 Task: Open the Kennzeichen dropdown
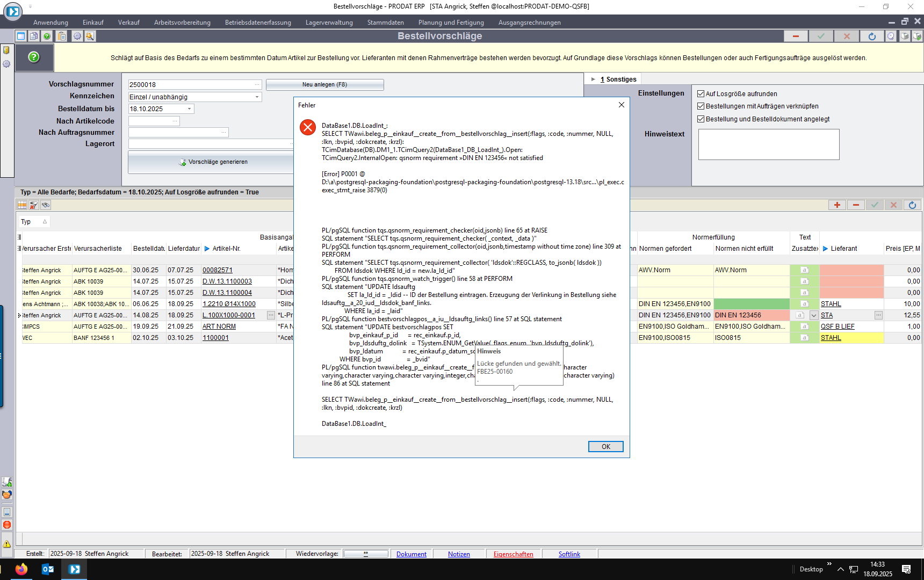click(257, 97)
